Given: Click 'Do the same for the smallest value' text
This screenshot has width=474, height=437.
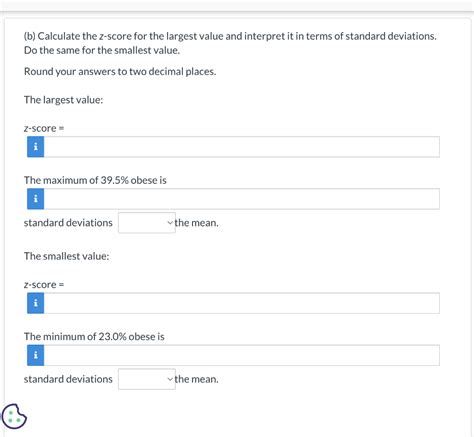Looking at the screenshot, I should 102,50.
